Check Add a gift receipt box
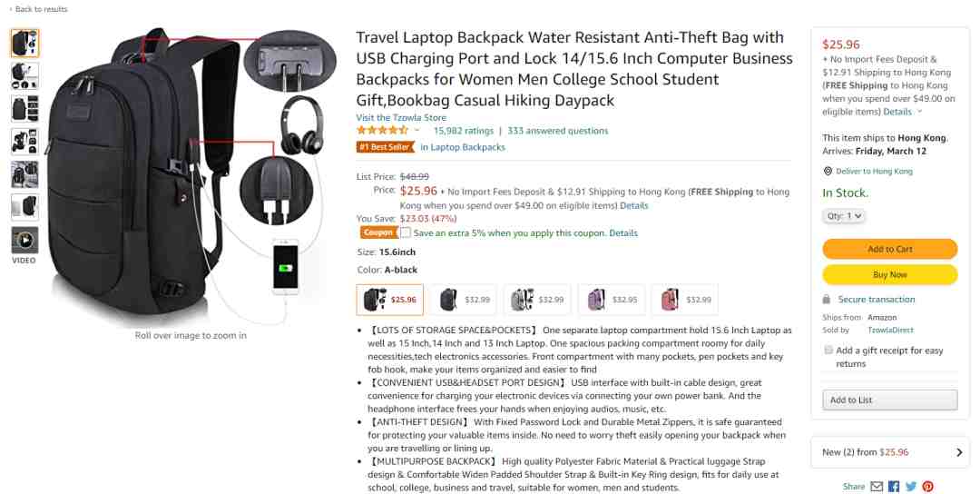Screen dimensions: 980x494 coord(828,351)
